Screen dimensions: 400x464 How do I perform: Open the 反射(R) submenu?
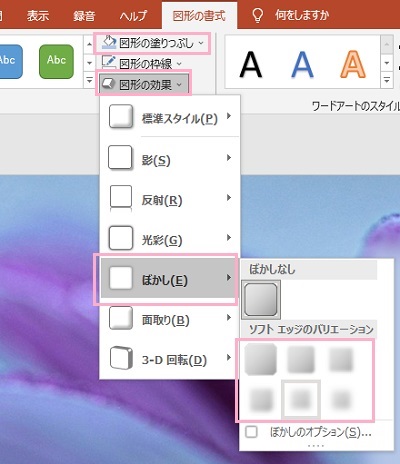(170, 198)
